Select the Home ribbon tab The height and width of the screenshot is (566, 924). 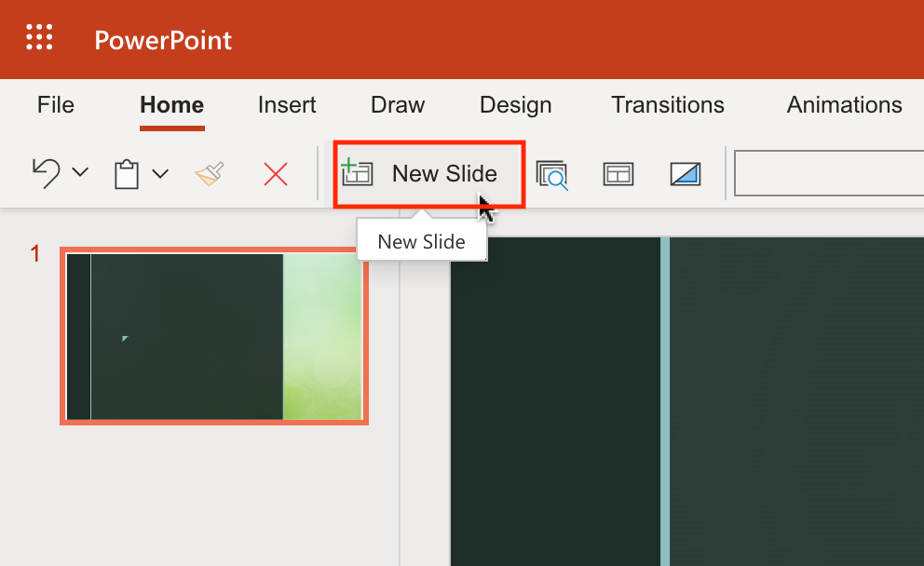pyautogui.click(x=171, y=105)
